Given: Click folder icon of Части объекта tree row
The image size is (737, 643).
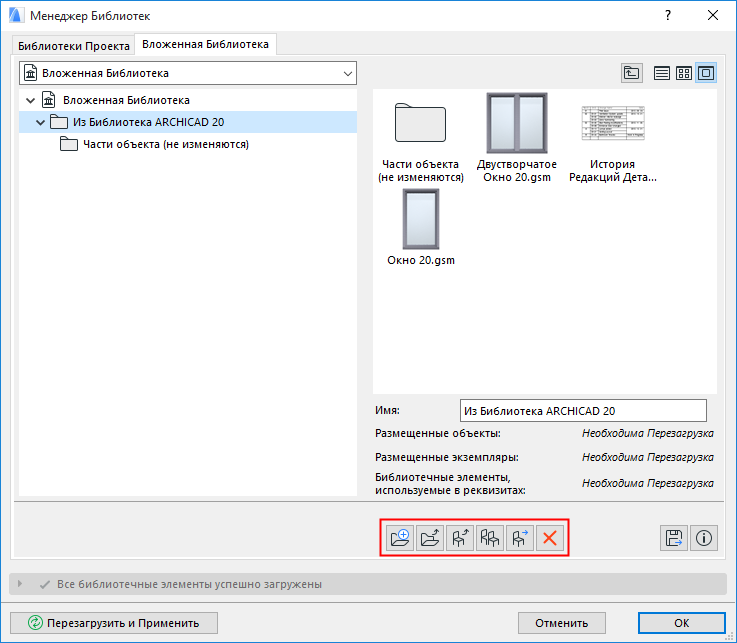Looking at the screenshot, I should click(69, 144).
